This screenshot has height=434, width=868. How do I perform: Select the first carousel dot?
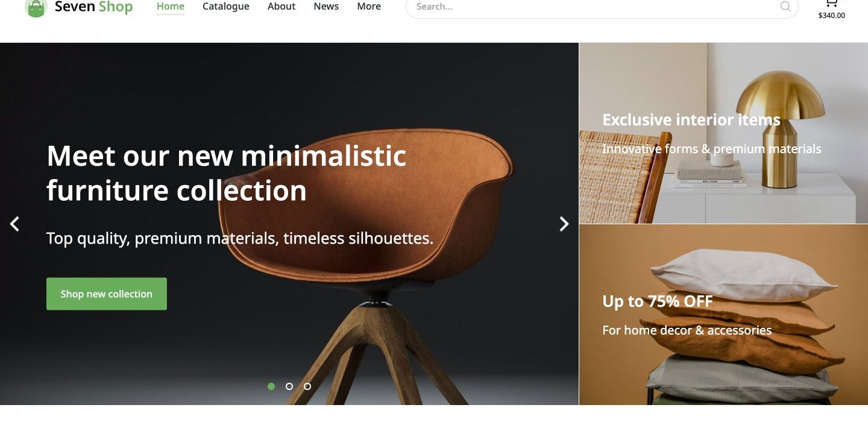tap(271, 386)
